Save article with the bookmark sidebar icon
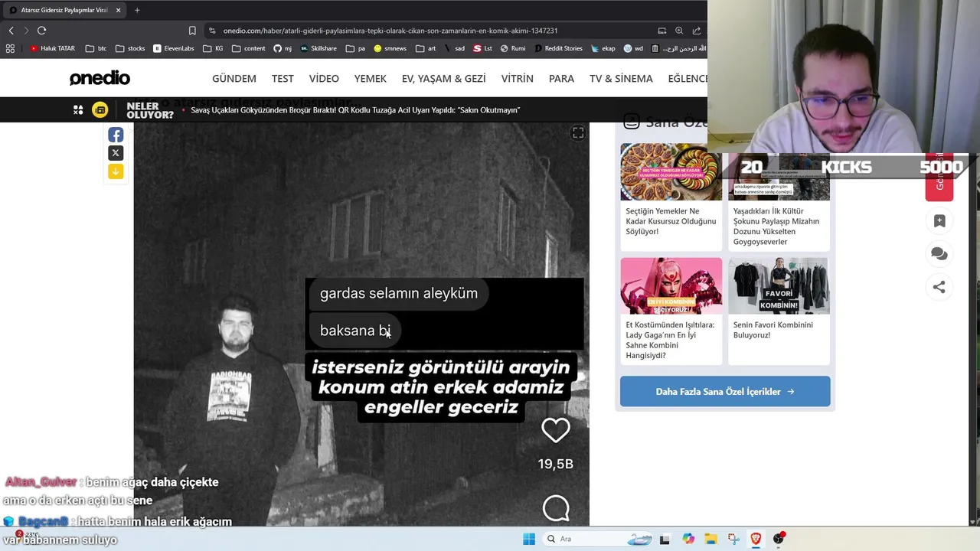 coord(939,220)
